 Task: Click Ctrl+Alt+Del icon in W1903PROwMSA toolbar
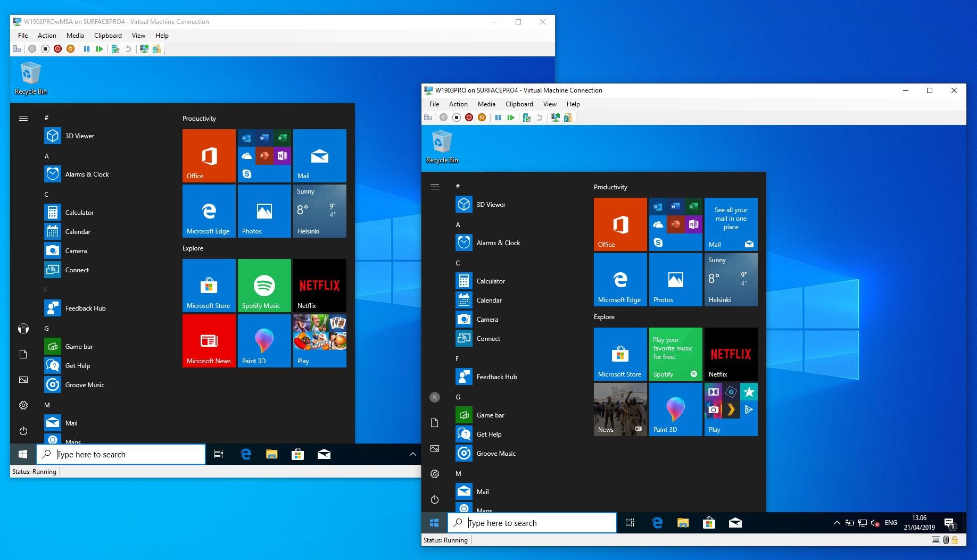click(16, 49)
